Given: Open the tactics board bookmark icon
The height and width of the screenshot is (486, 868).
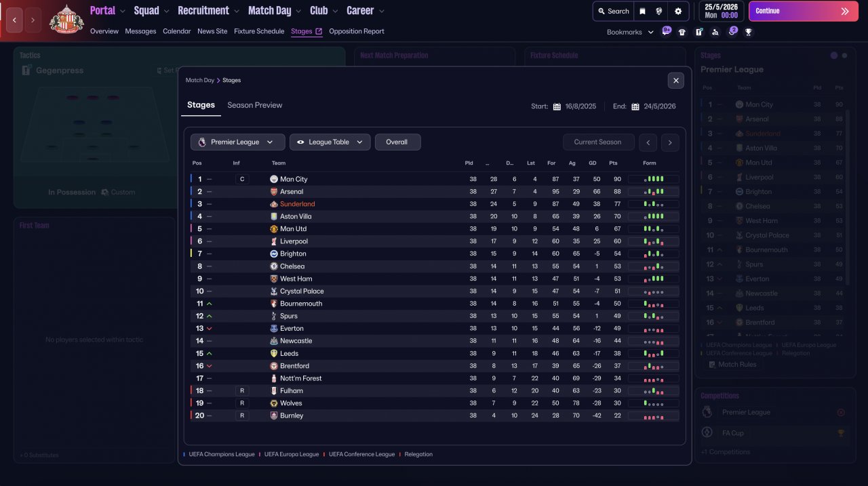Looking at the screenshot, I should tap(698, 32).
